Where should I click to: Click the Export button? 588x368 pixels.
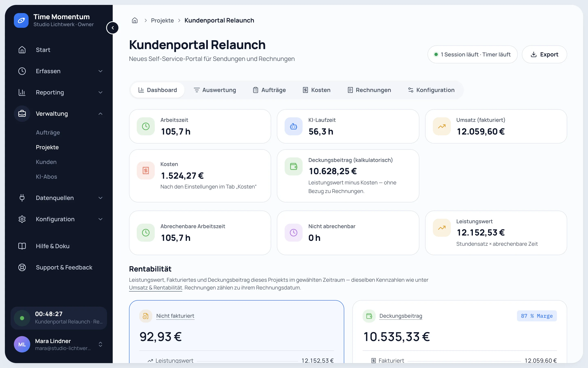(544, 55)
